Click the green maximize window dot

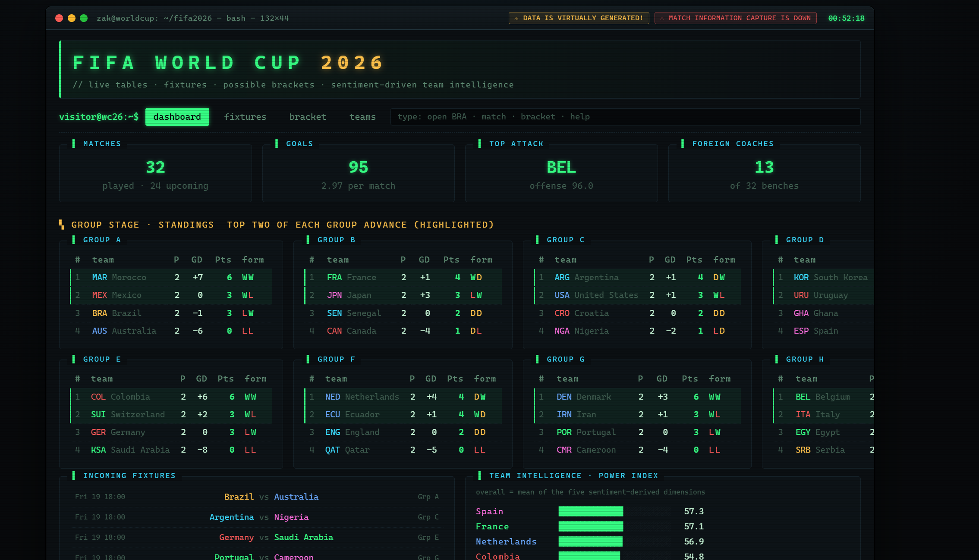pyautogui.click(x=84, y=18)
